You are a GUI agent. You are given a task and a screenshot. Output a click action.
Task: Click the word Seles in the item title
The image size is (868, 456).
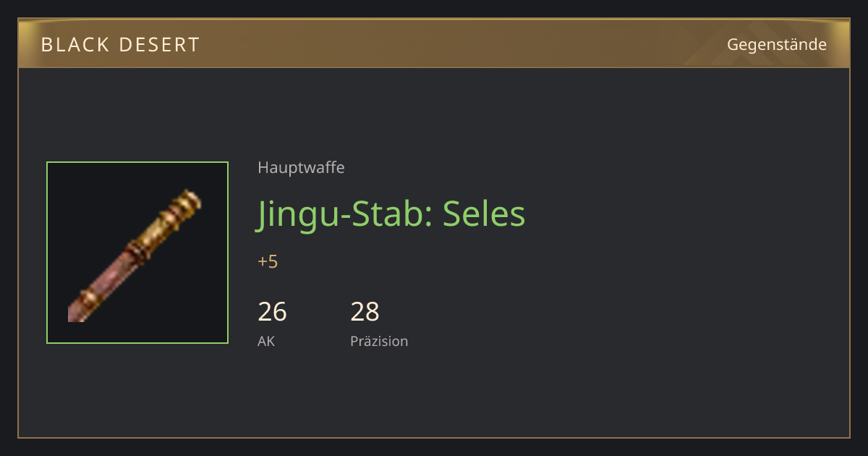coord(483,214)
